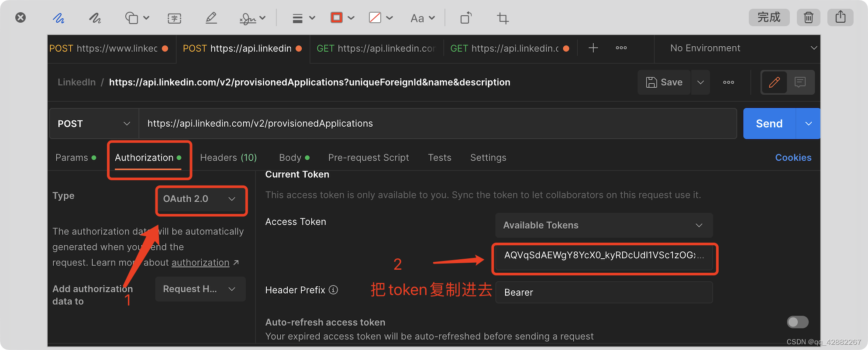Open the Signature tool menu
868x350 pixels.
click(x=252, y=18)
